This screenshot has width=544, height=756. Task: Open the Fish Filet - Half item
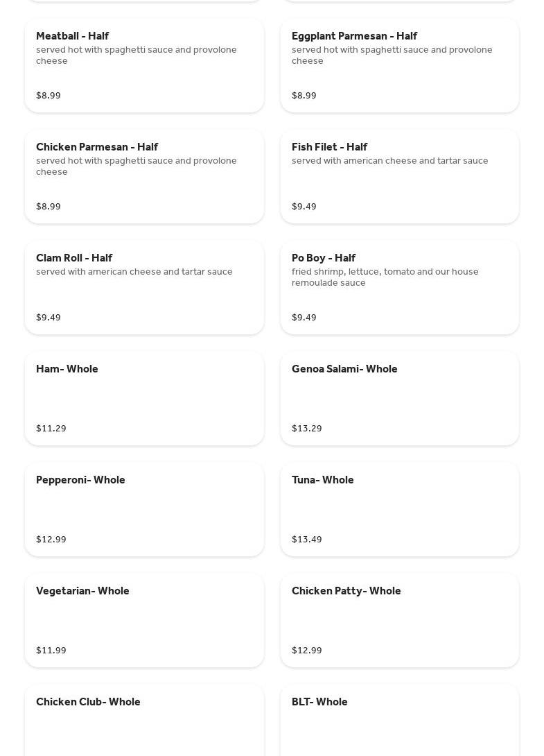coord(399,176)
